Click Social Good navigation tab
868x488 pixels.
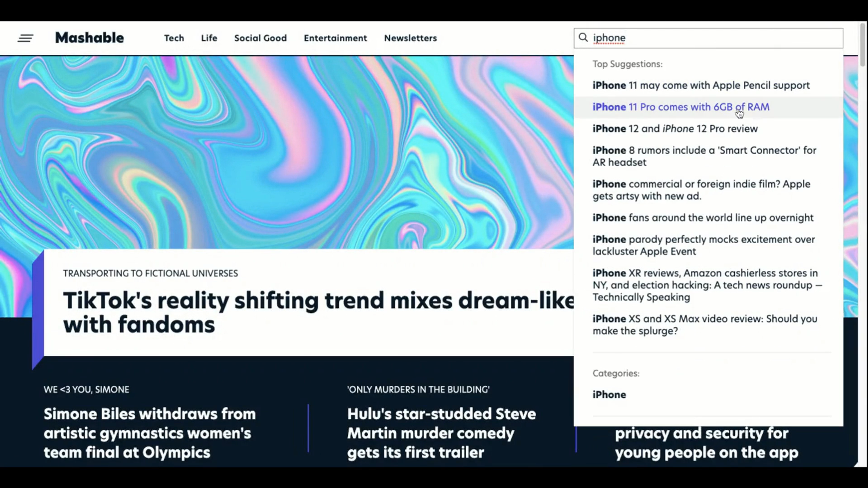point(260,38)
